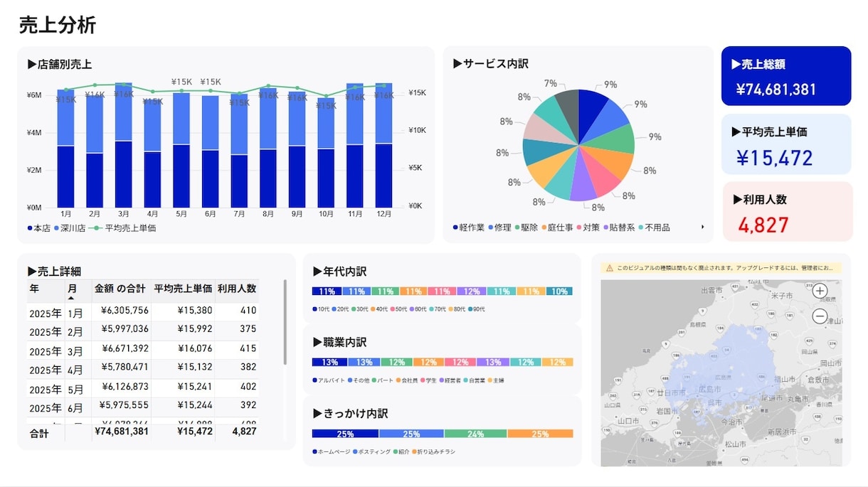Select 主婦 in occupation legend
868x487 pixels.
[495, 380]
